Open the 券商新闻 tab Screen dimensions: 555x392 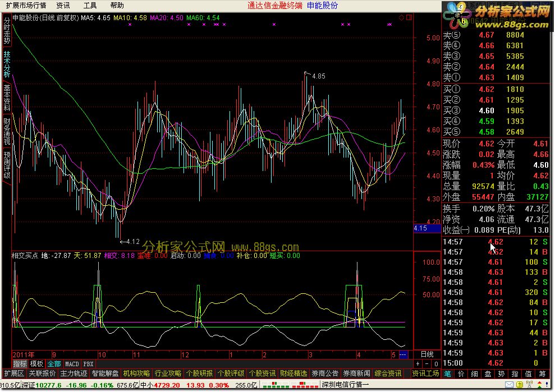pos(356,373)
